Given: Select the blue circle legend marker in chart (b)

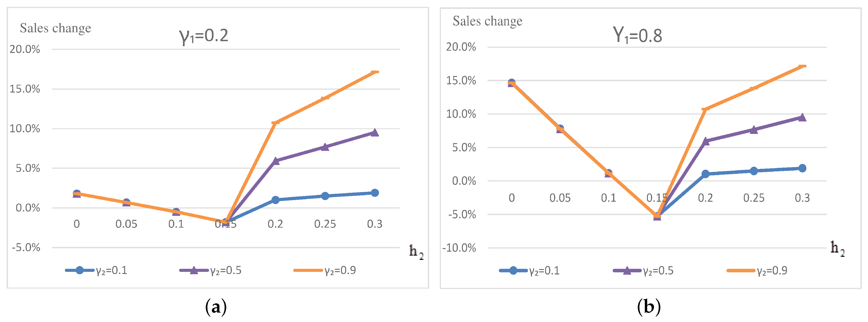Looking at the screenshot, I should click(513, 270).
